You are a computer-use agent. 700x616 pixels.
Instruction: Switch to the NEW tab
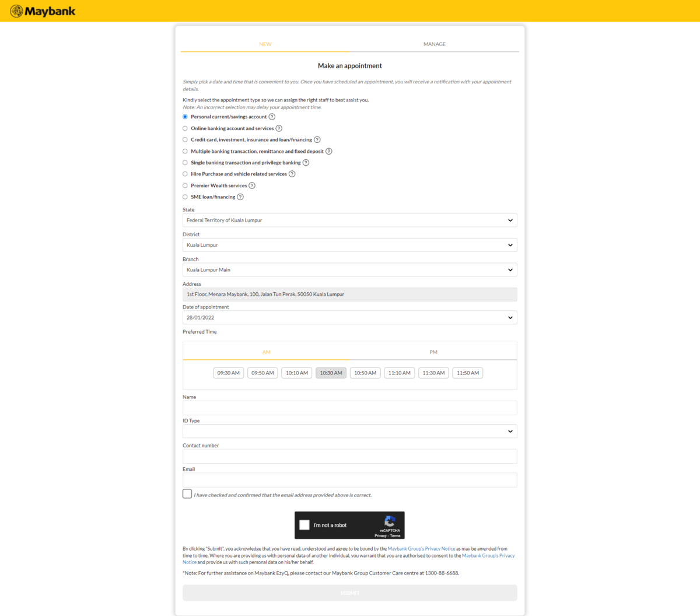click(265, 44)
